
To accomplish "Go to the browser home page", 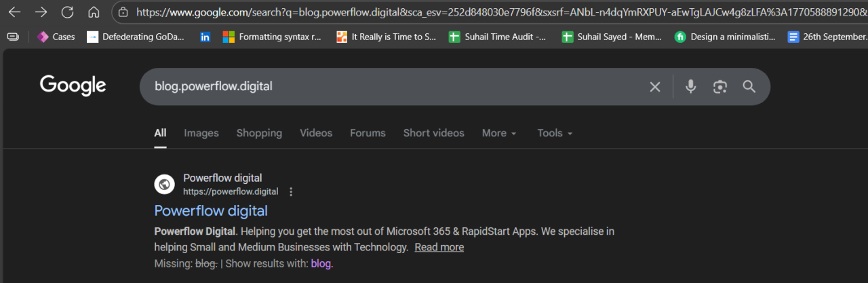I will [94, 12].
